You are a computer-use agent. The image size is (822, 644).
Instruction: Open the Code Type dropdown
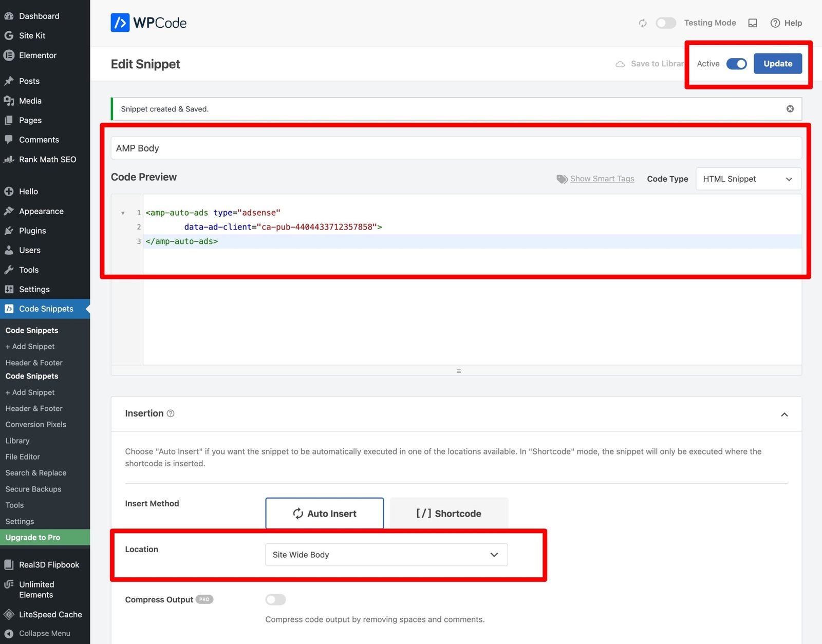748,179
